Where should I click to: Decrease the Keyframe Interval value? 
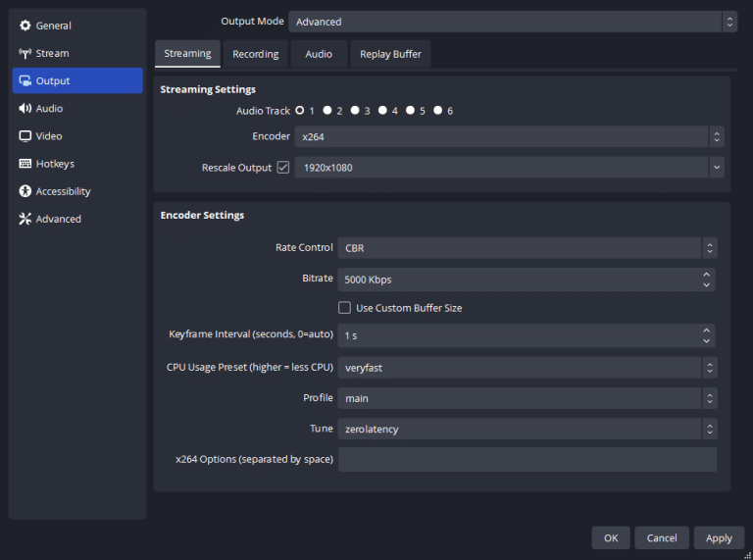pyautogui.click(x=706, y=341)
